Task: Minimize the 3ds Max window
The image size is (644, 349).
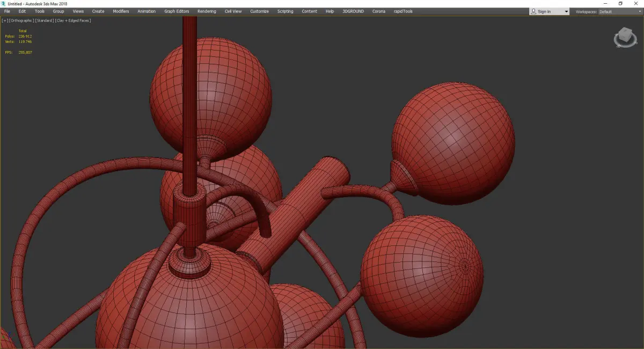Action: (605, 4)
